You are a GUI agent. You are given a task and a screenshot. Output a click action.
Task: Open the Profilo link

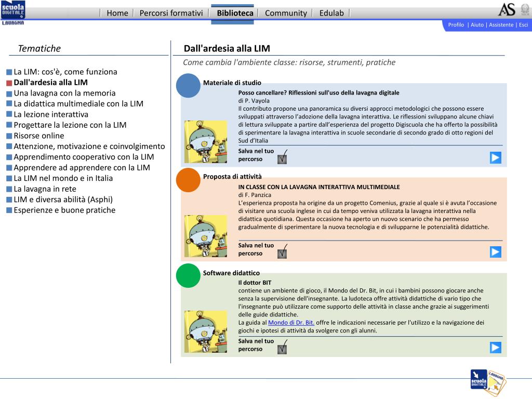[x=456, y=25]
